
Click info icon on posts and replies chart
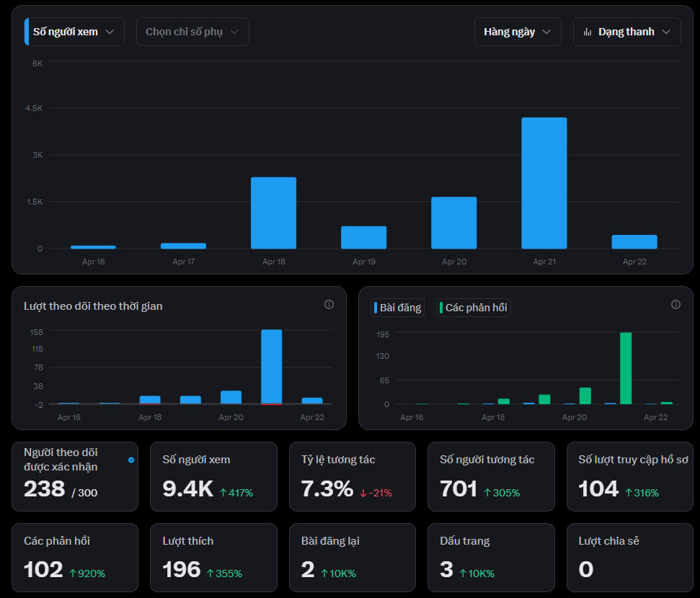point(676,304)
